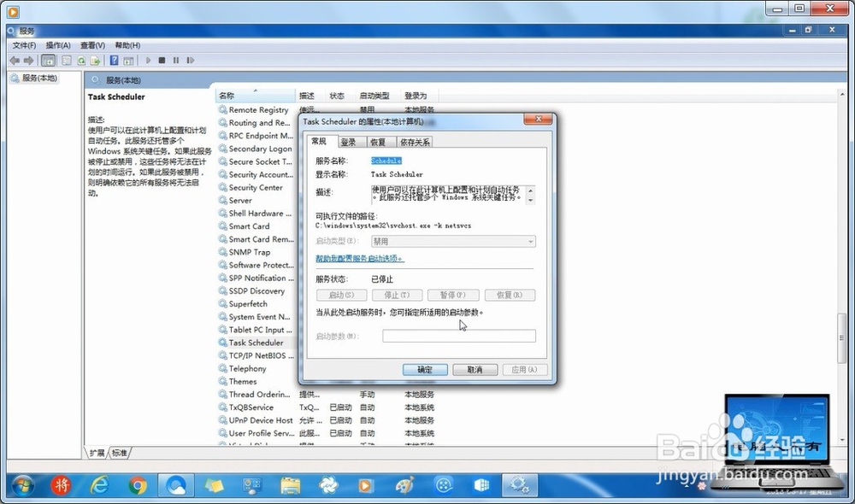Click the 确定 button to confirm
This screenshot has height=504, width=855.
coord(425,369)
